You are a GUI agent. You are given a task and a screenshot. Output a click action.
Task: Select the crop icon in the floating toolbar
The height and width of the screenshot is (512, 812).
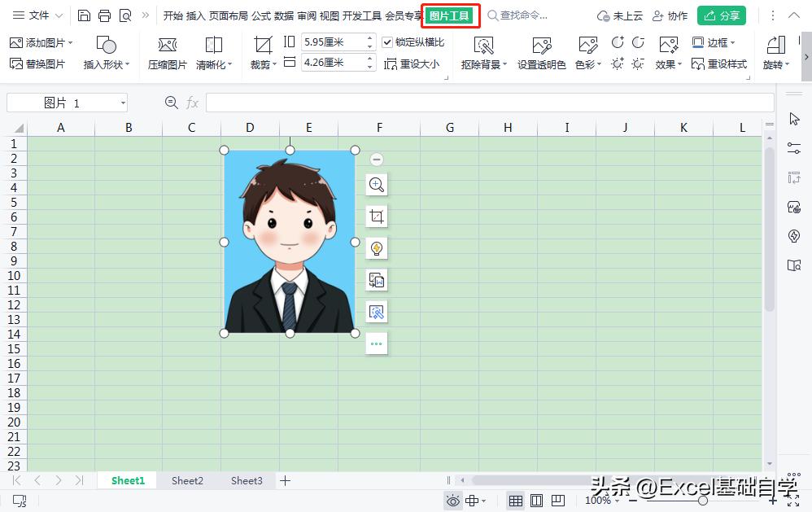coord(376,216)
